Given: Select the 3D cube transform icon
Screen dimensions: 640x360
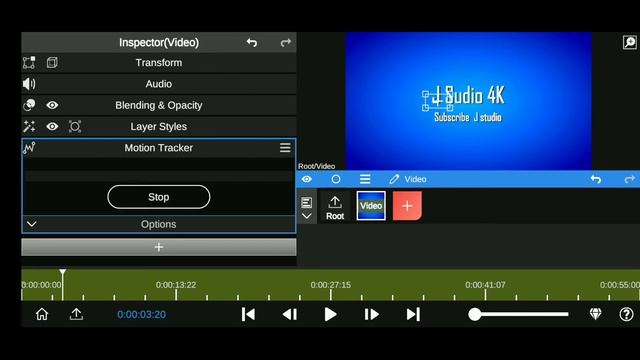Looking at the screenshot, I should [52, 63].
